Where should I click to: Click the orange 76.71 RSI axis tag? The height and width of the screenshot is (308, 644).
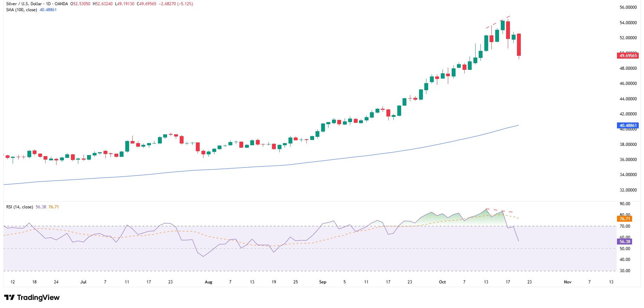[x=624, y=219]
